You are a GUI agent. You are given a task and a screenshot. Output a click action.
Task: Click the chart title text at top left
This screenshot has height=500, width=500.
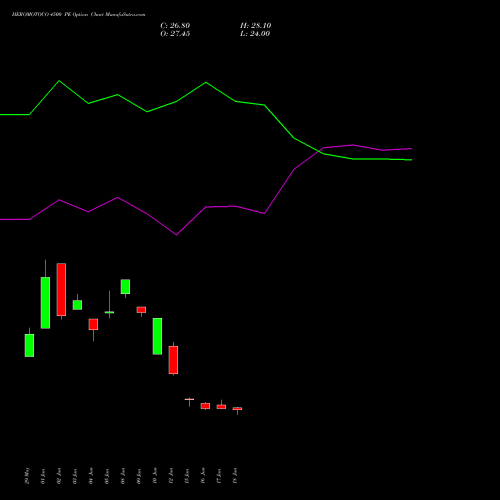pyautogui.click(x=78, y=15)
